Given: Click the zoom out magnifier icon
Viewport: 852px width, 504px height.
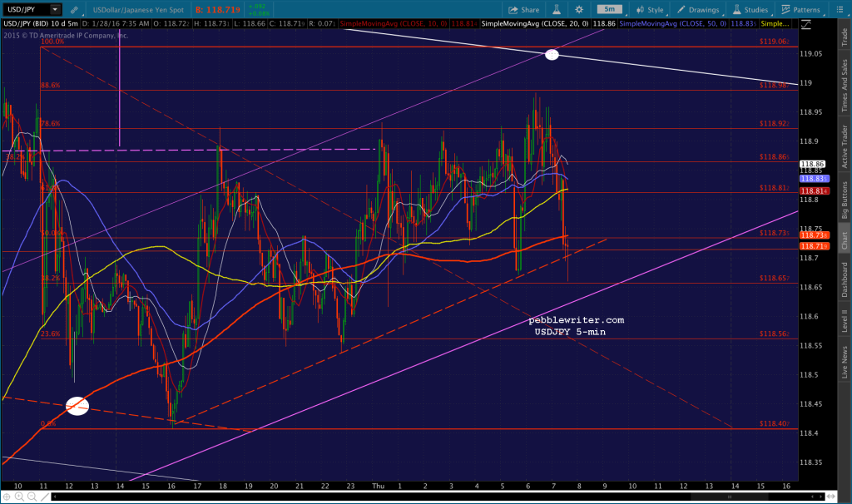Looking at the screenshot, I should pyautogui.click(x=32, y=497).
